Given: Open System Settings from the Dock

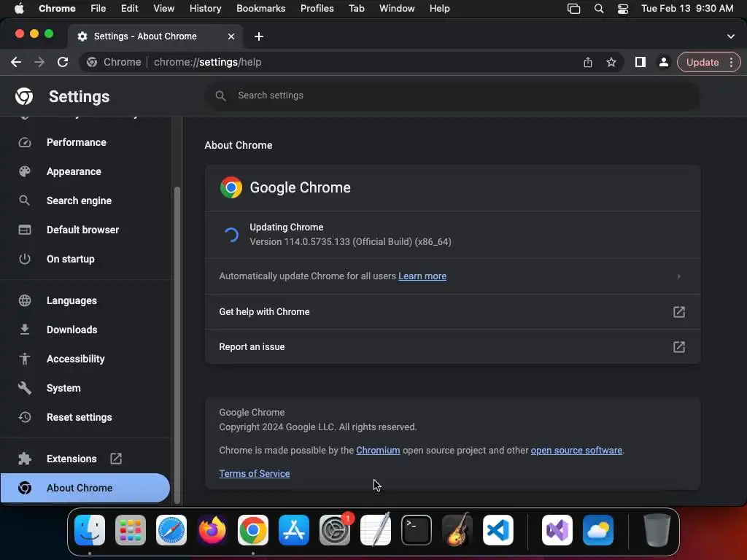Looking at the screenshot, I should [335, 530].
